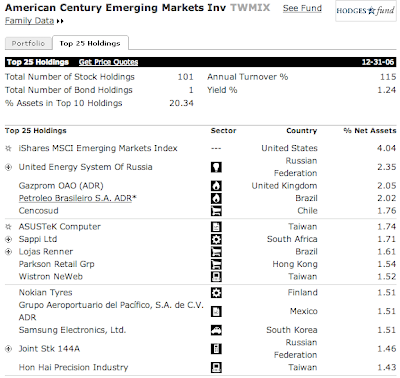The height and width of the screenshot is (378, 400).
Task: Select the Top 25 Holdings tab
Action: pos(90,43)
